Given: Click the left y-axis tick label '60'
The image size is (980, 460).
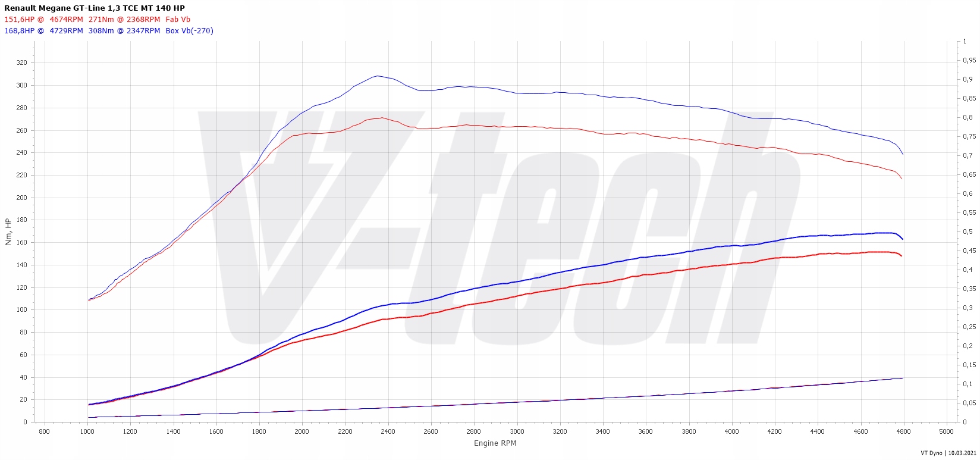Looking at the screenshot, I should (23, 355).
